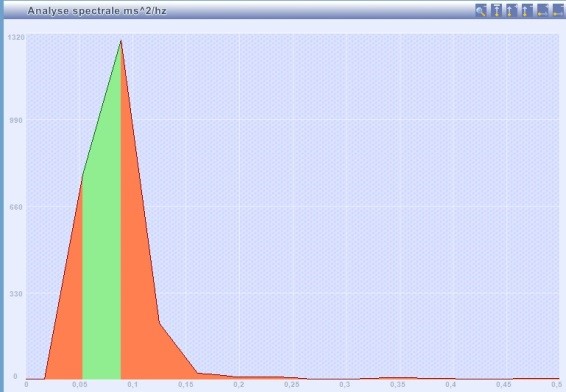Click the horizontal axis zoom-out arrow icon
This screenshot has width=566, height=392.
(558, 10)
